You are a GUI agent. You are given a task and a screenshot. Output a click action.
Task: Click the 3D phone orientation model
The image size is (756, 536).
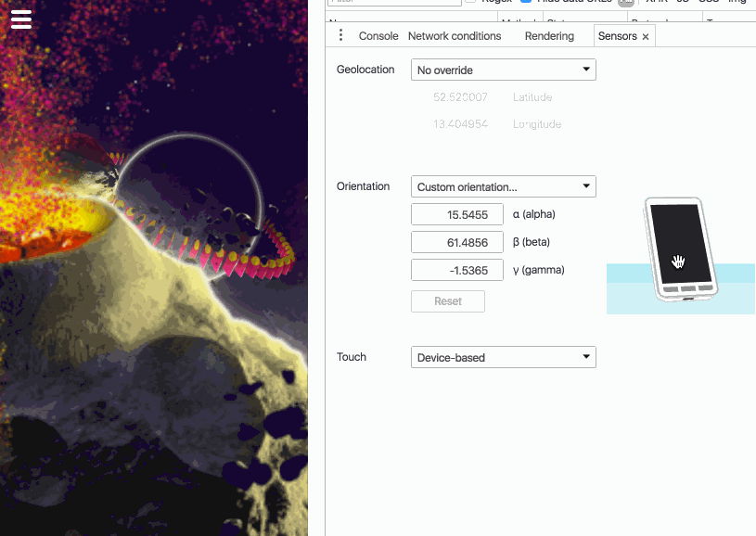pos(678,250)
